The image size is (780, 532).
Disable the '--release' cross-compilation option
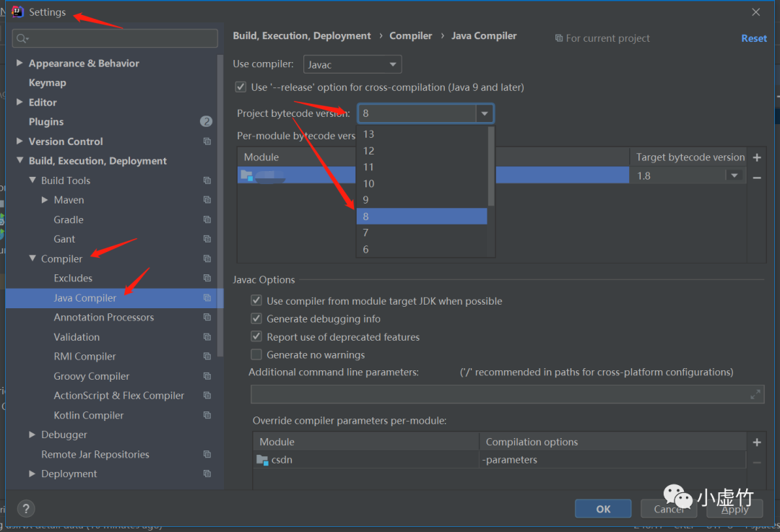[x=240, y=87]
